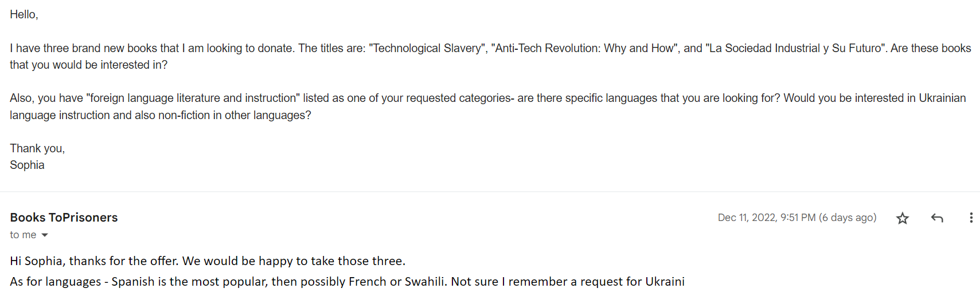This screenshot has width=980, height=292.
Task: Click the "Thank you," closing line
Action: (x=37, y=148)
